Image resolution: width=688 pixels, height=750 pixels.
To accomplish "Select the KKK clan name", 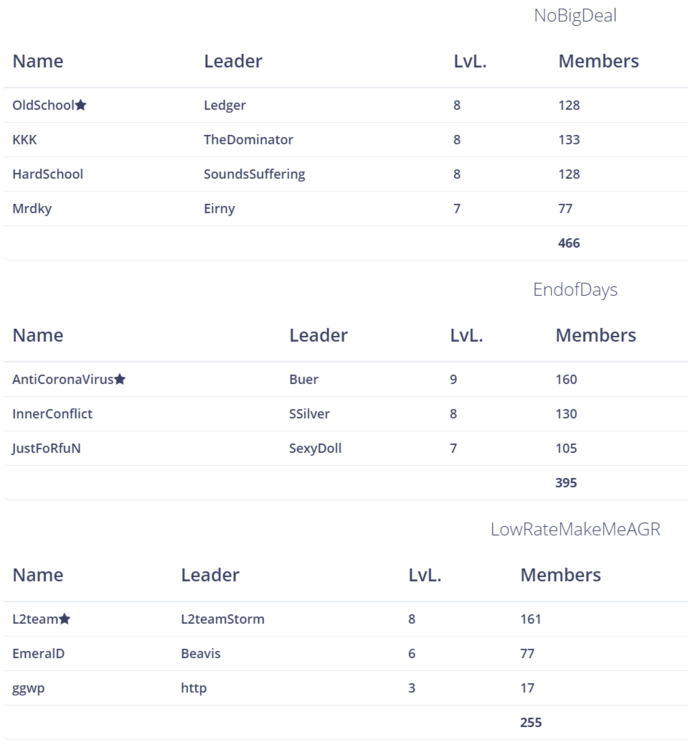I will (25, 139).
